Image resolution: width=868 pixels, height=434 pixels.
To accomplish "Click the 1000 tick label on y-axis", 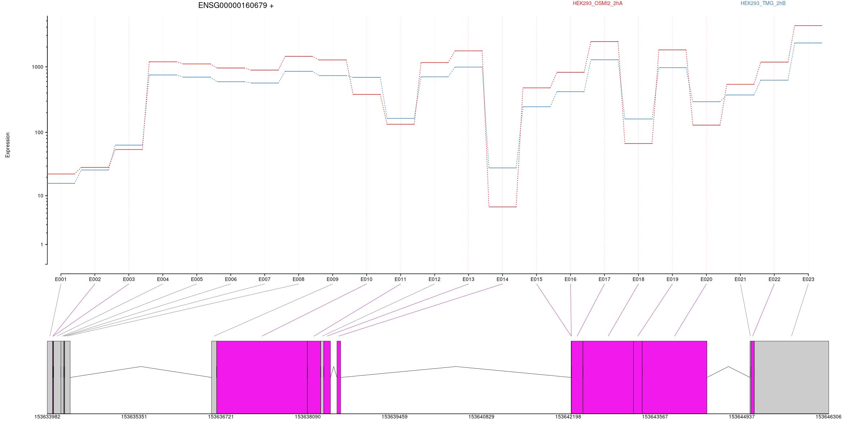I will [37, 67].
